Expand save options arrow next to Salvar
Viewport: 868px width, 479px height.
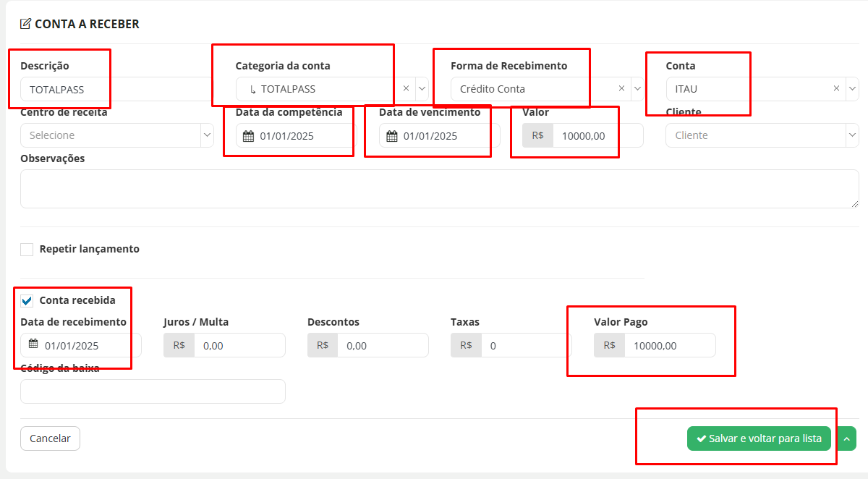click(x=846, y=438)
